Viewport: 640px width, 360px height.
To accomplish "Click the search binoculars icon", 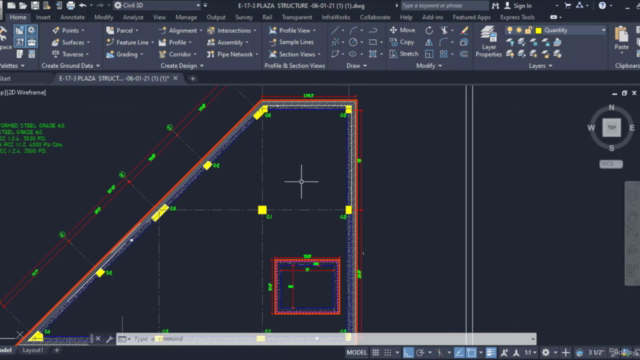I will click(x=495, y=5).
